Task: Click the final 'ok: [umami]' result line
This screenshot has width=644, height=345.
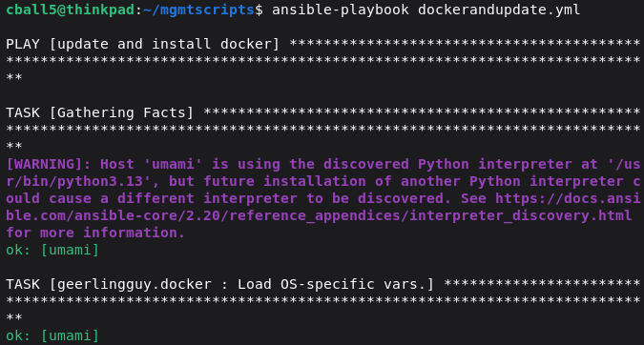Action: [52, 335]
